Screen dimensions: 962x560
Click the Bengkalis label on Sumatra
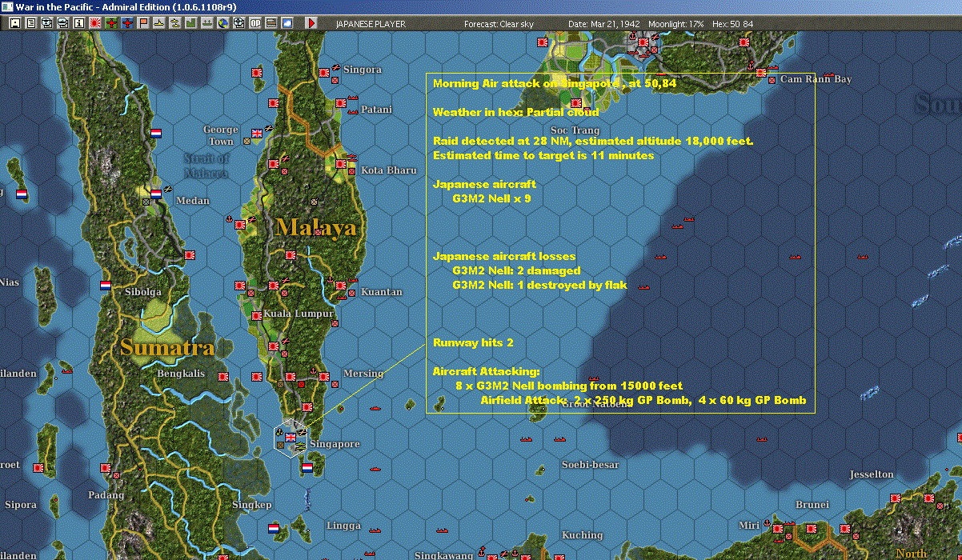pyautogui.click(x=182, y=374)
